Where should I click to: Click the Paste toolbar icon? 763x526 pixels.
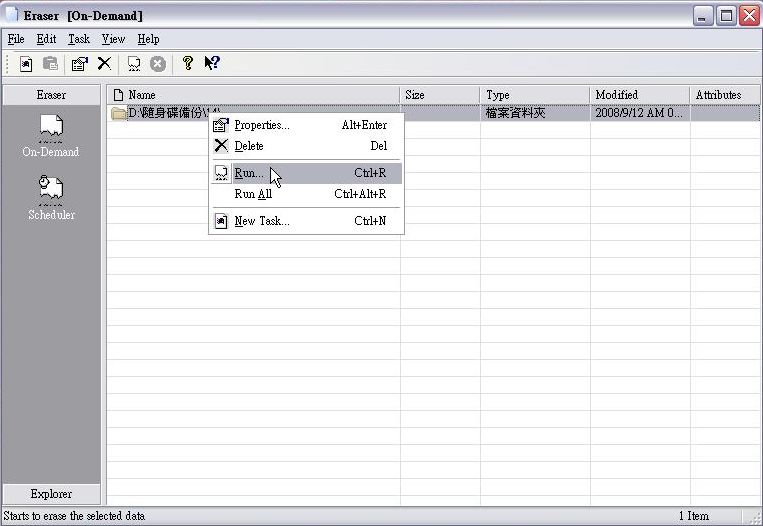click(50, 64)
